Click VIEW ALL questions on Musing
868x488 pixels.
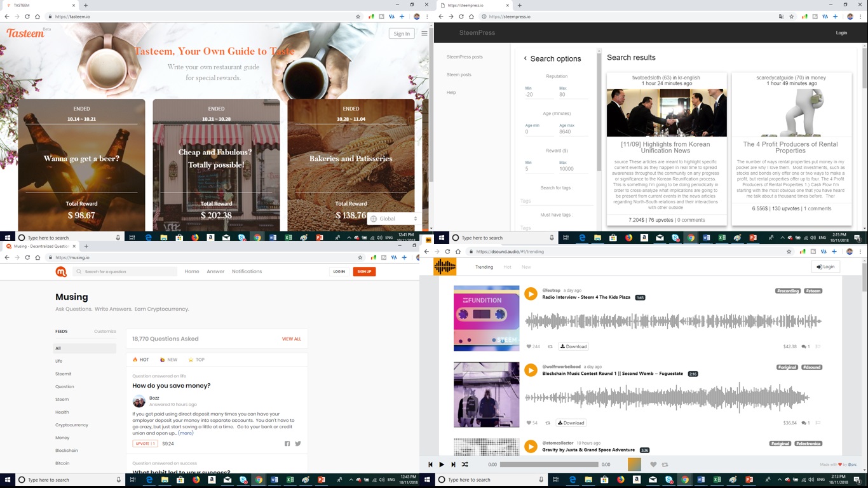(292, 339)
